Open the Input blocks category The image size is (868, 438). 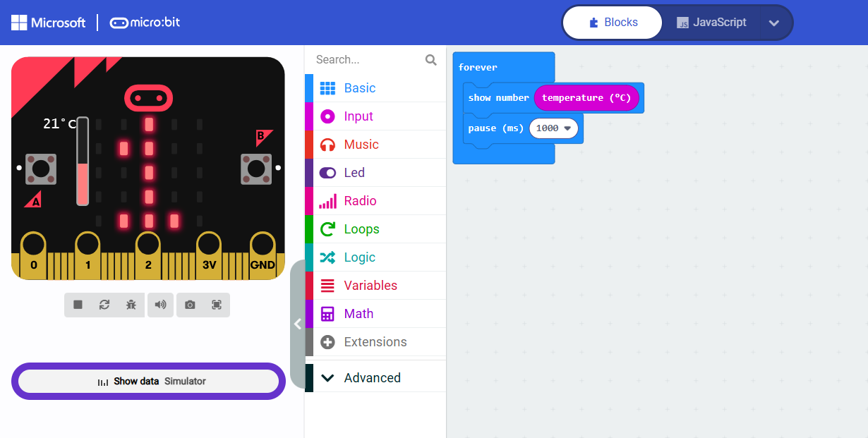coord(358,116)
